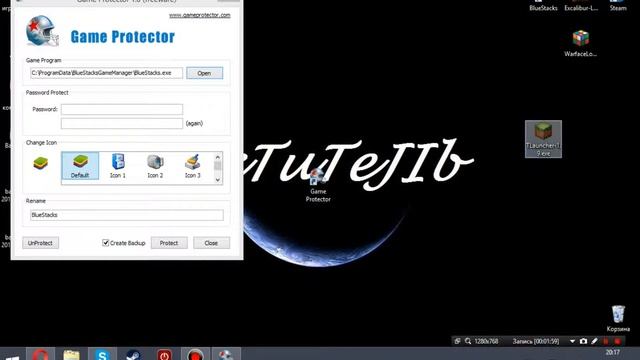Select the Warface launcher desktop icon

(x=580, y=43)
